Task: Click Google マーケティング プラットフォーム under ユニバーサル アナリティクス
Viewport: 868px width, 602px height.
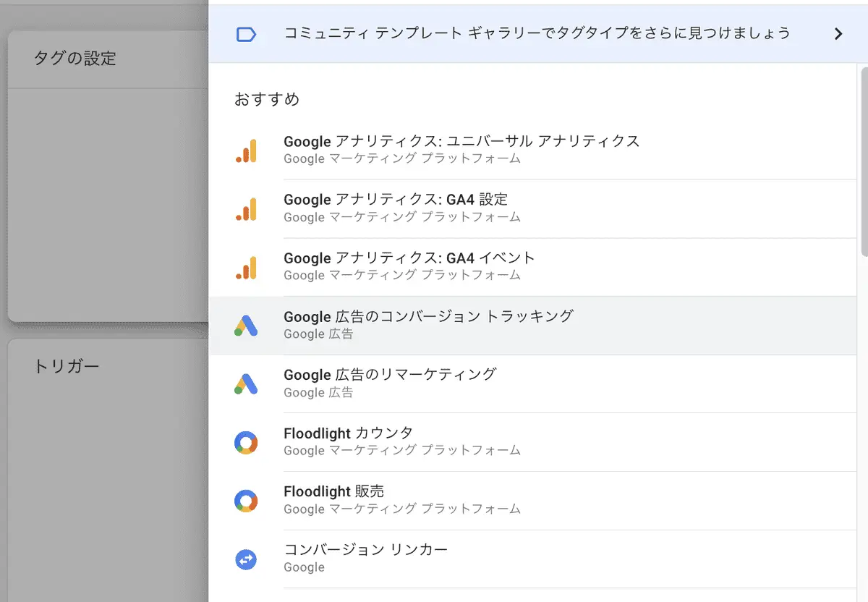Action: click(402, 158)
